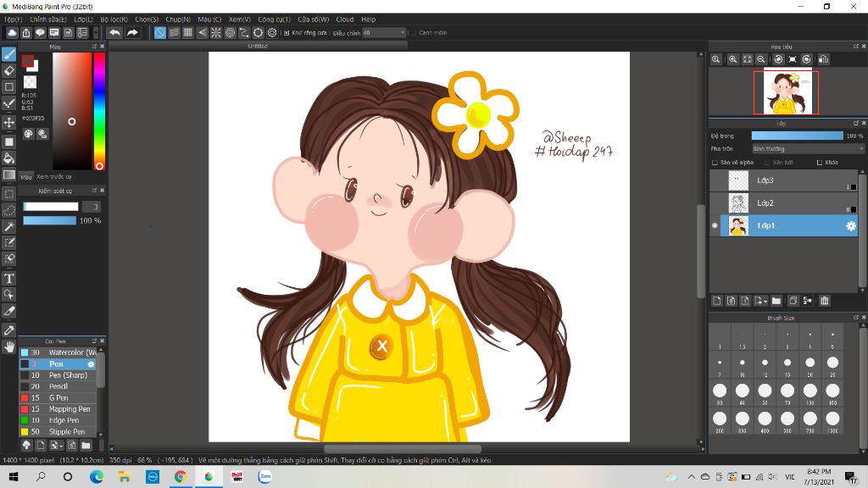The height and width of the screenshot is (488, 868).
Task: Select the Brush tool in left toolbar
Action: click(x=8, y=54)
